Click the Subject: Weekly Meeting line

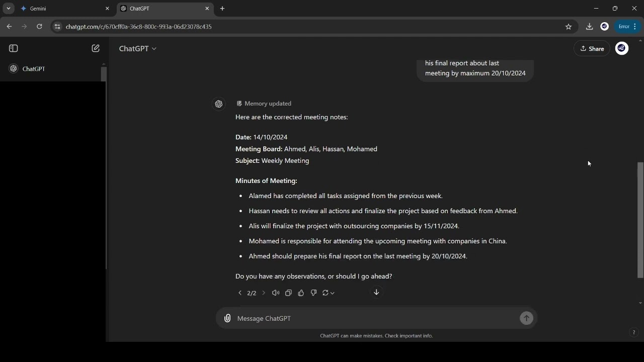coord(272,161)
